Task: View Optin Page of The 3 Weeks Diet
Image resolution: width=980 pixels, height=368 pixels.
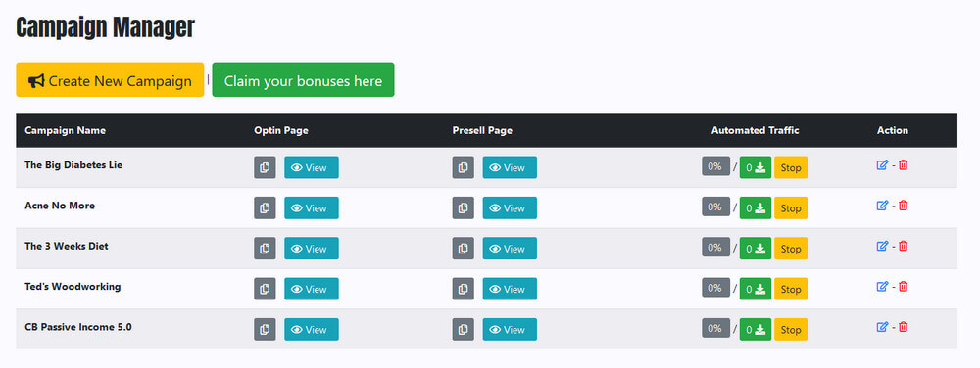Action: click(312, 249)
